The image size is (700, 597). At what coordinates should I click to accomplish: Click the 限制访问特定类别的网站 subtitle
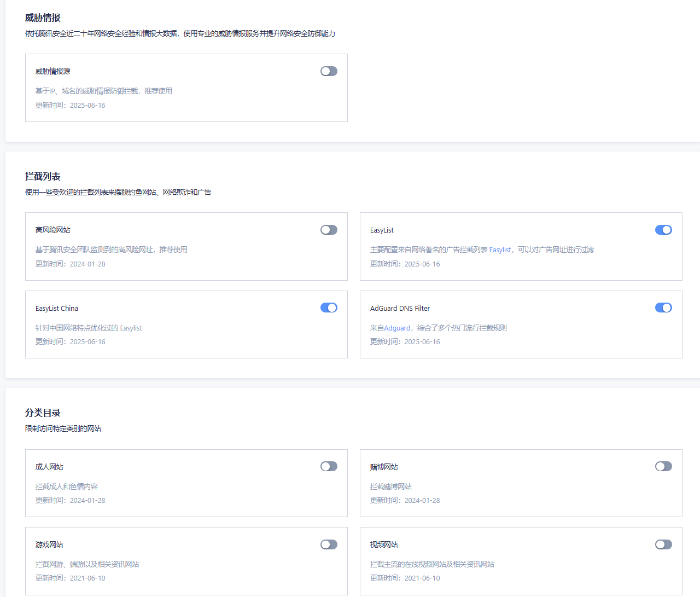point(63,428)
